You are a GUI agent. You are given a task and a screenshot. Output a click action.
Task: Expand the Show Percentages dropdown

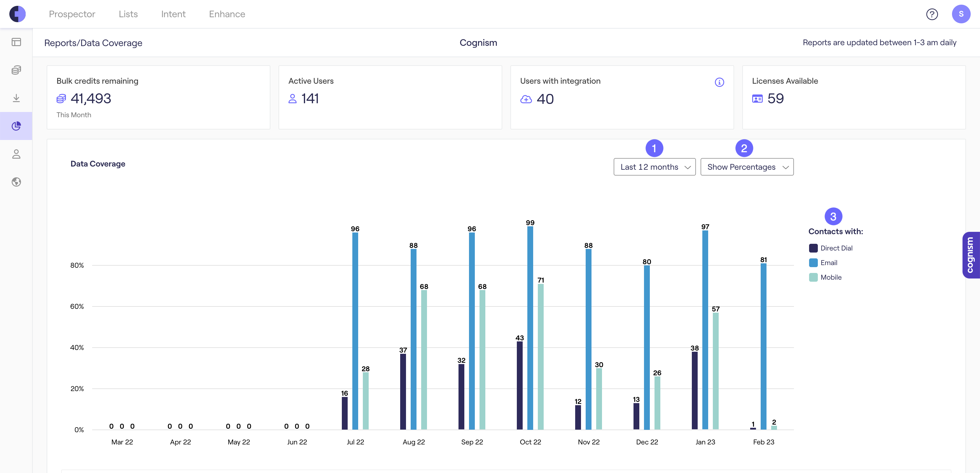tap(747, 167)
